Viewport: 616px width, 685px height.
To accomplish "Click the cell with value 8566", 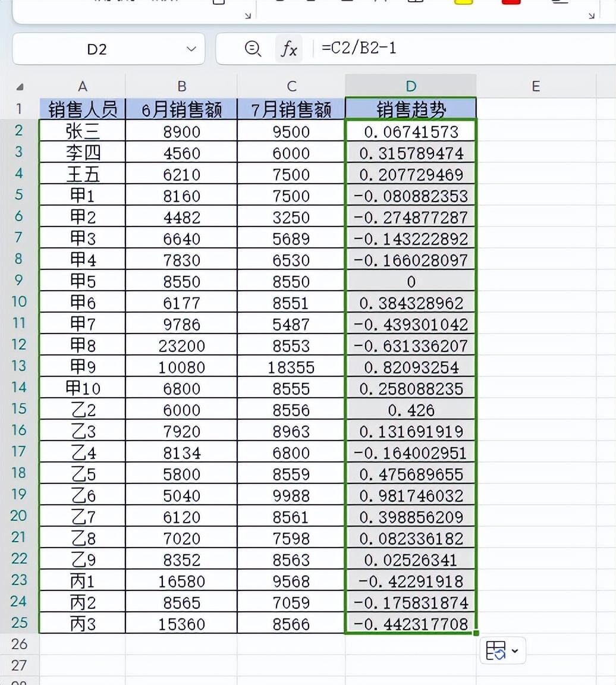I will point(291,623).
